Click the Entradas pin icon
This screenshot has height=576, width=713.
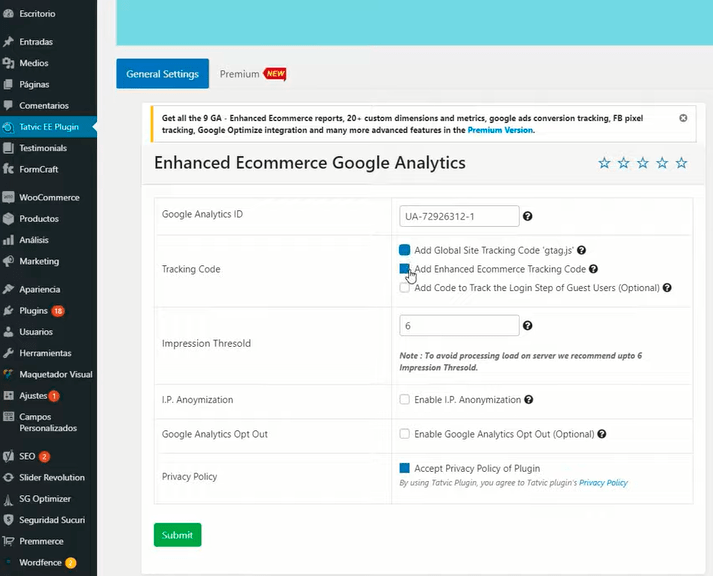8,42
